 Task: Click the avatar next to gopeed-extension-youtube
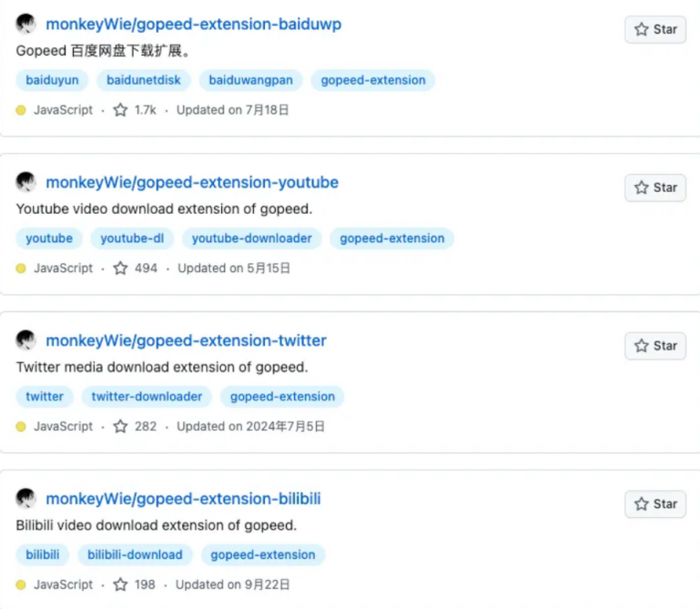(x=26, y=182)
